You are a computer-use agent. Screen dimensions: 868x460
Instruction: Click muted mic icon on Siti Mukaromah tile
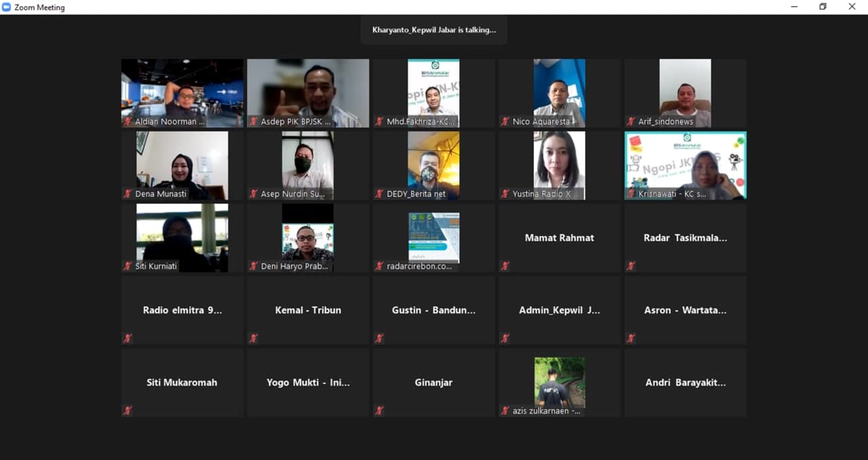(x=127, y=411)
